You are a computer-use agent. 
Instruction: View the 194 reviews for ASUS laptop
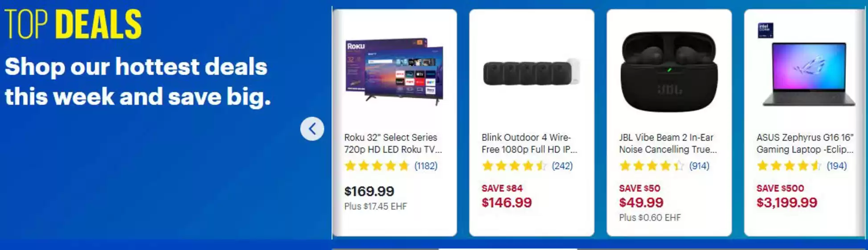(x=836, y=166)
